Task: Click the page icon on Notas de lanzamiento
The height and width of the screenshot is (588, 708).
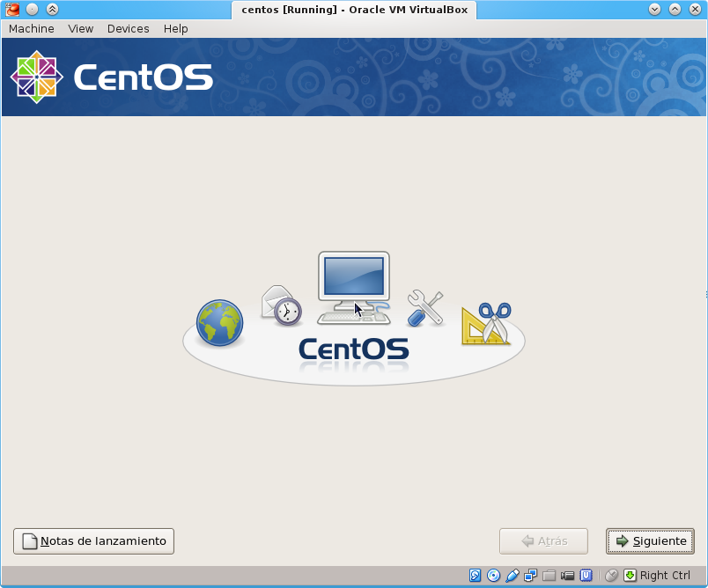Action: click(30, 541)
